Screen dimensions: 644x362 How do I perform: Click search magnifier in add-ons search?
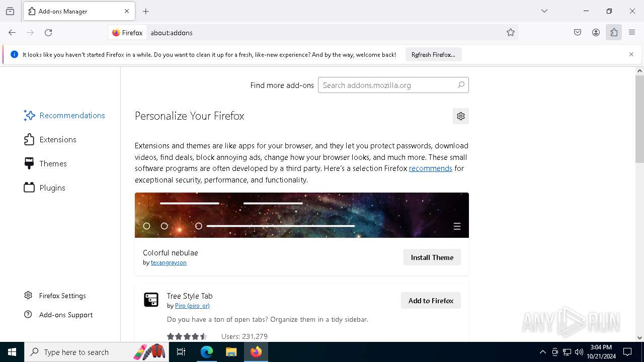(x=461, y=85)
